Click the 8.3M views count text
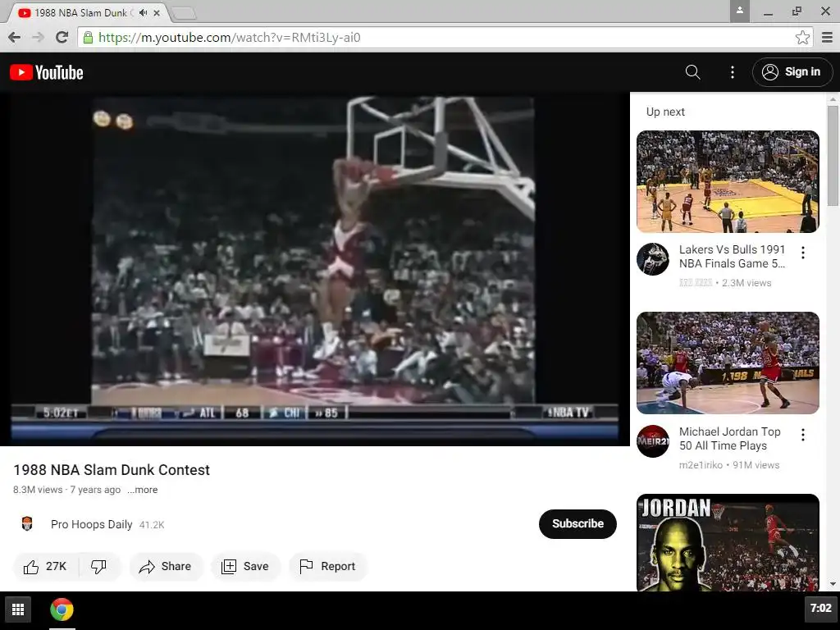The width and height of the screenshot is (840, 630). [x=38, y=490]
